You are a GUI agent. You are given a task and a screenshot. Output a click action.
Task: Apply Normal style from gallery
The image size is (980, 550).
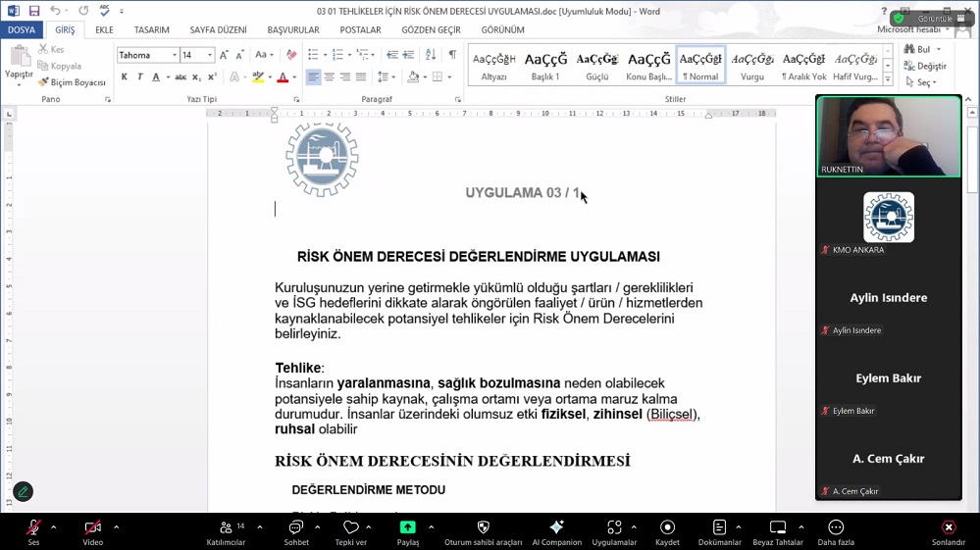point(700,65)
